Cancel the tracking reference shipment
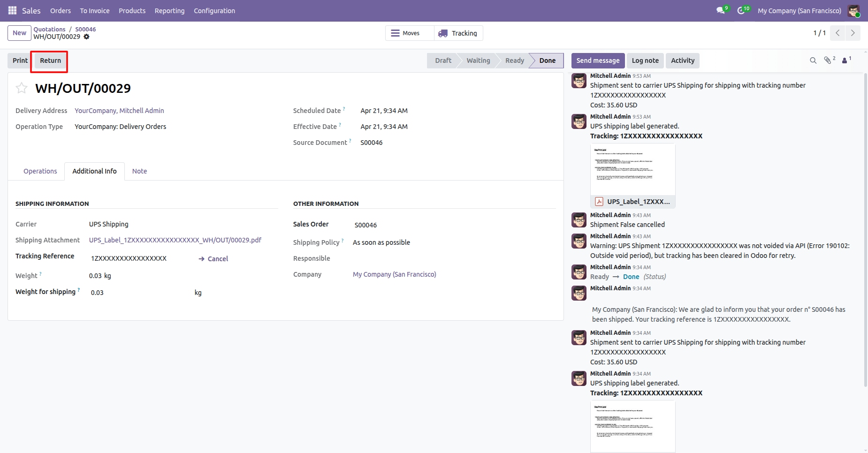The height and width of the screenshot is (453, 868). point(213,259)
